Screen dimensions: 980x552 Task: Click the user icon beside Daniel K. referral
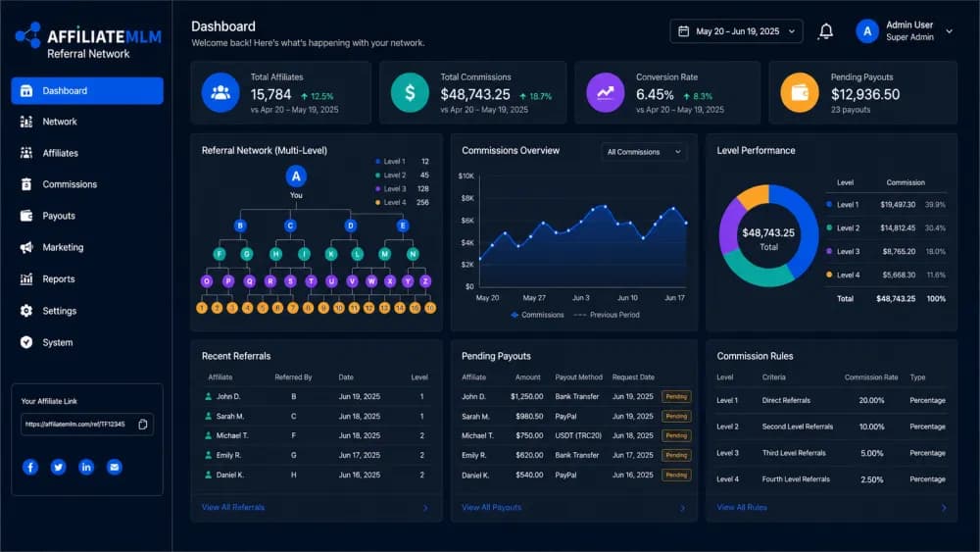pyautogui.click(x=208, y=476)
